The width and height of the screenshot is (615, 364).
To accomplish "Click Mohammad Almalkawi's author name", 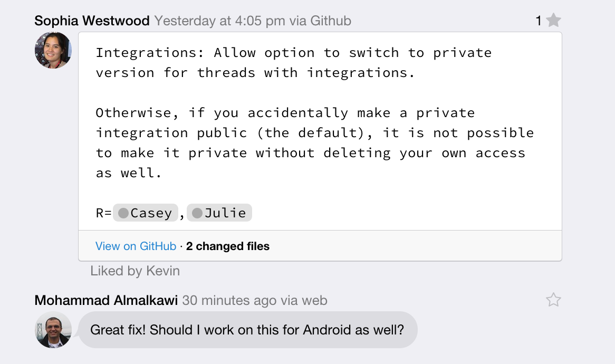I will 107,301.
